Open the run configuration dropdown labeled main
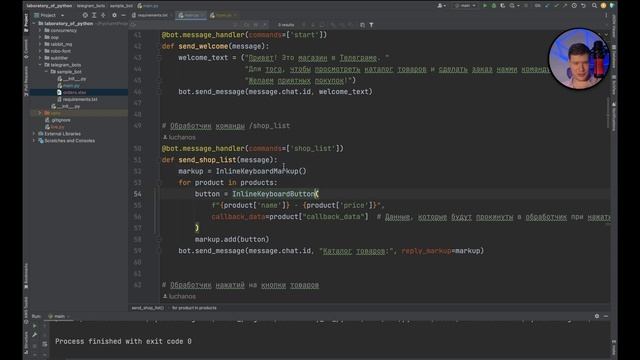640x360 pixels. (465, 6)
